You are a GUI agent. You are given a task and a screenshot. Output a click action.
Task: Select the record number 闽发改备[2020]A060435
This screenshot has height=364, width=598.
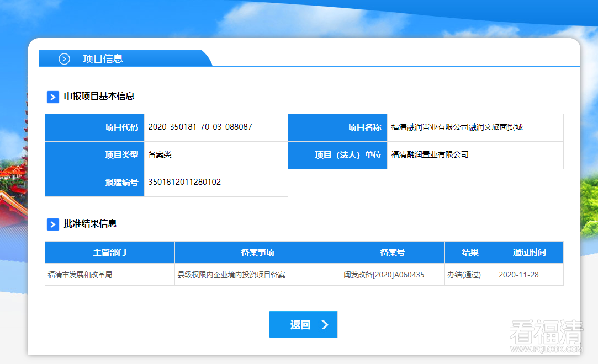coord(384,275)
